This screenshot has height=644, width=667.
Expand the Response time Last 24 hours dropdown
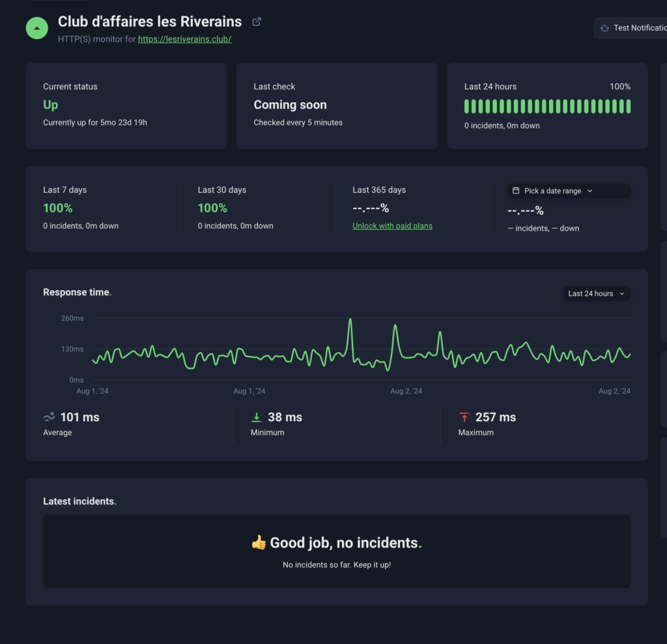(x=596, y=293)
